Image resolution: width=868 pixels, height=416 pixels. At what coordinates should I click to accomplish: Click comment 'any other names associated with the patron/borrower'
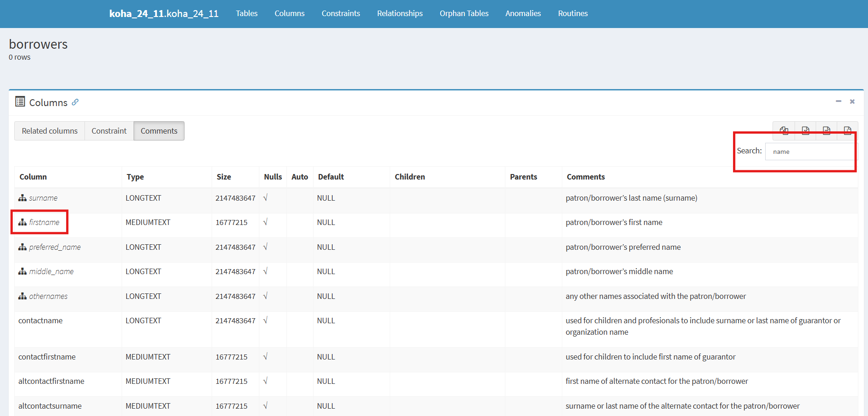point(655,296)
